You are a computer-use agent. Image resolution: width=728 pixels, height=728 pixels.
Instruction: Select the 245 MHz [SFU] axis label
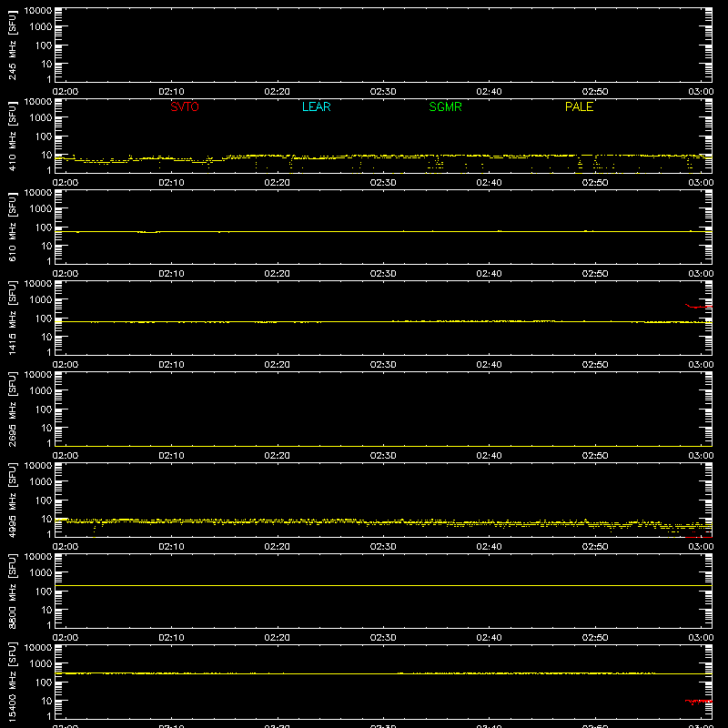pos(13,45)
